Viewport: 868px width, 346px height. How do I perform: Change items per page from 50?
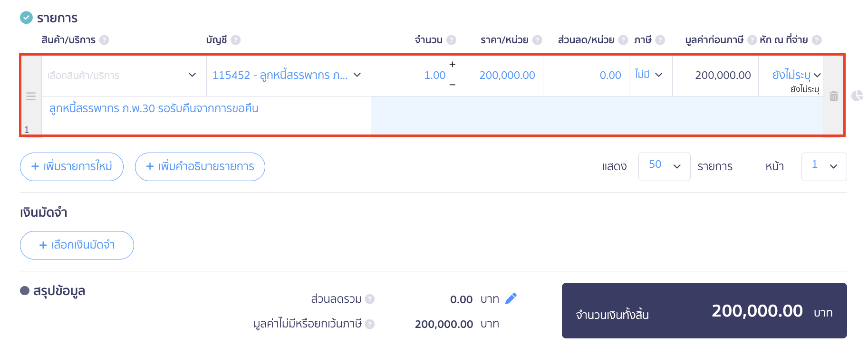coord(664,166)
